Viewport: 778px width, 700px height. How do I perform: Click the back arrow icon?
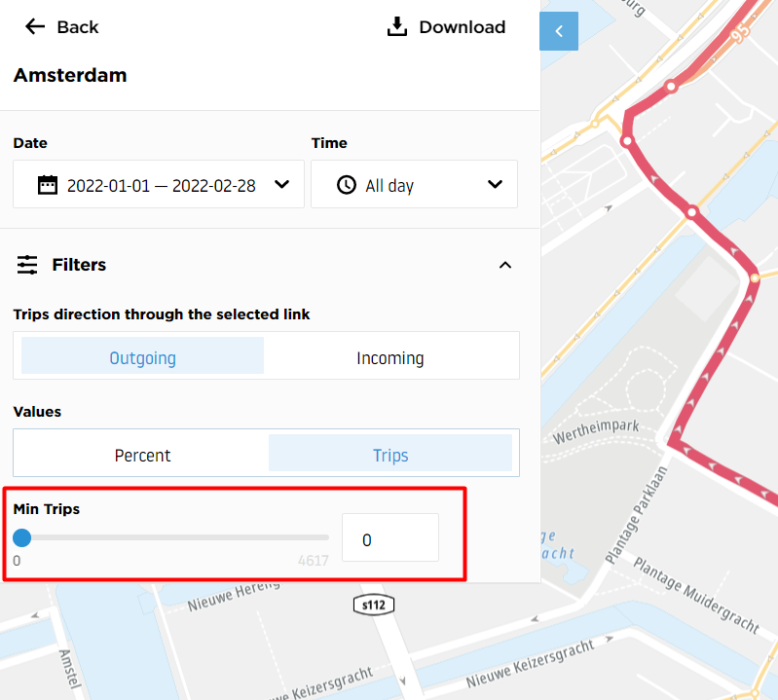tap(35, 27)
